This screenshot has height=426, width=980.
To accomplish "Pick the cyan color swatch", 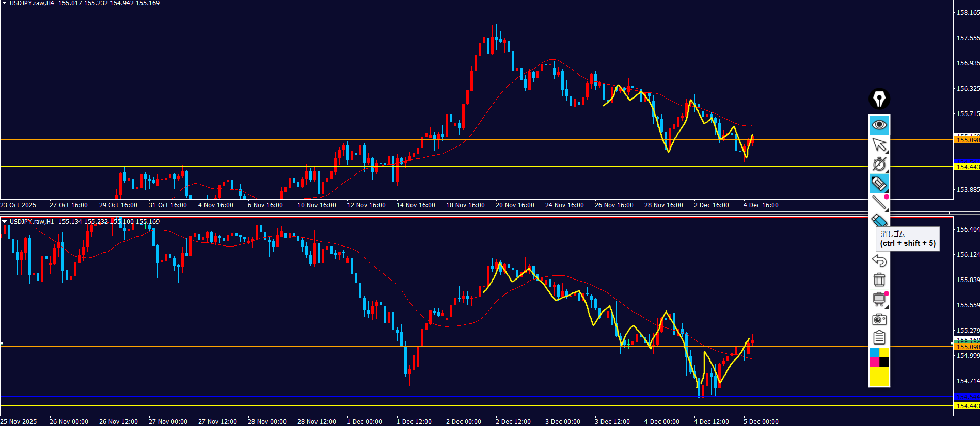I will point(874,352).
